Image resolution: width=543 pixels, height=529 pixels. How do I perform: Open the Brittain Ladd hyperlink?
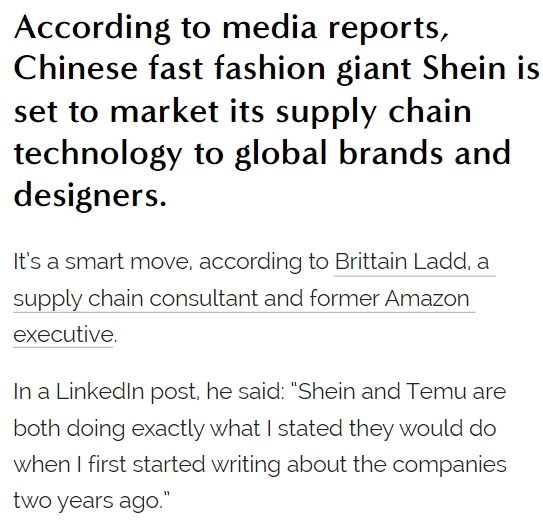[400, 261]
